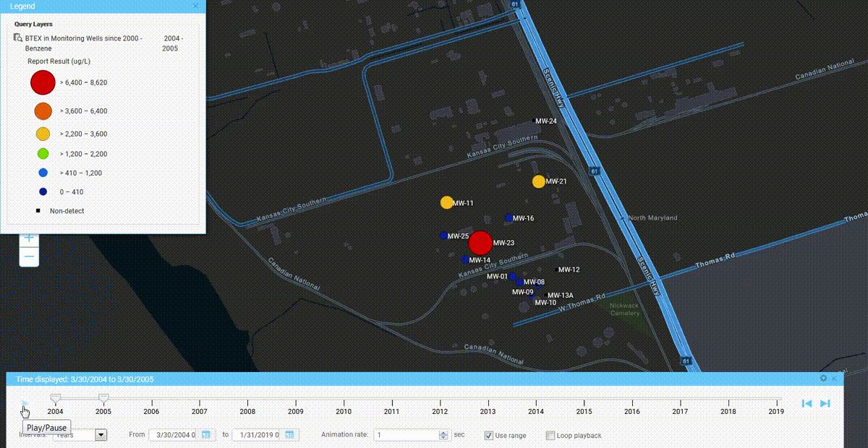This screenshot has height=448, width=868.
Task: Open time slider settings gear
Action: (823, 379)
